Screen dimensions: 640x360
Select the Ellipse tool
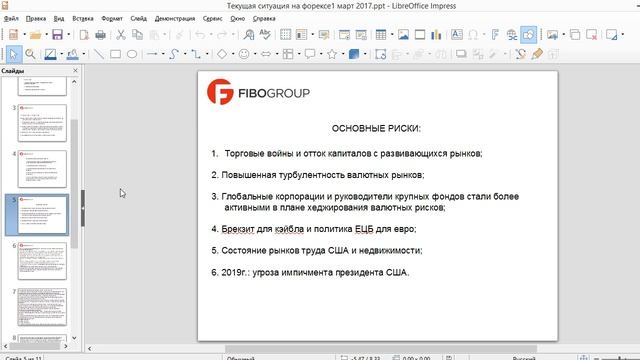click(x=132, y=54)
